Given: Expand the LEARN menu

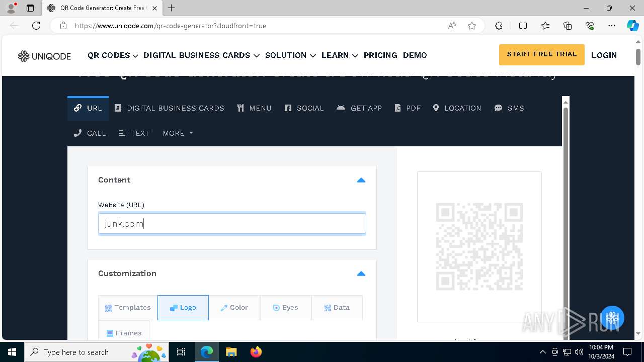Looking at the screenshot, I should (340, 55).
